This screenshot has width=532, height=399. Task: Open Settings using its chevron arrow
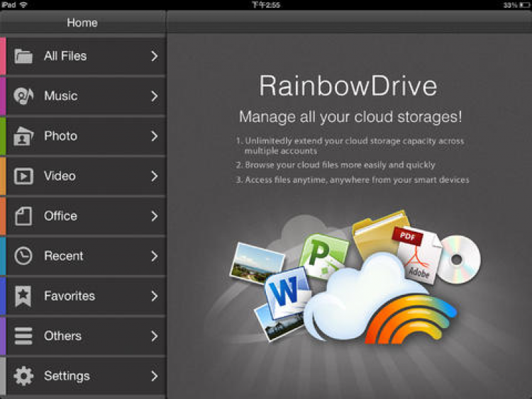click(155, 376)
